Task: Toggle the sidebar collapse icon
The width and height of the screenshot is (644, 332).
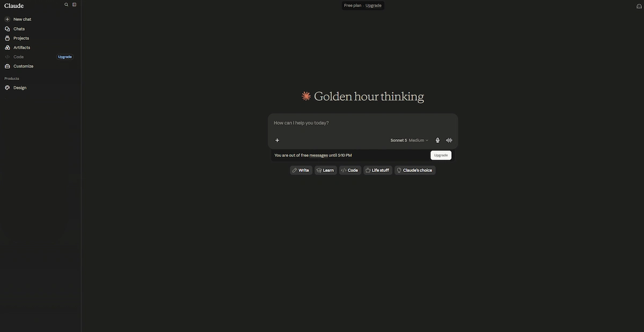Action: (74, 5)
